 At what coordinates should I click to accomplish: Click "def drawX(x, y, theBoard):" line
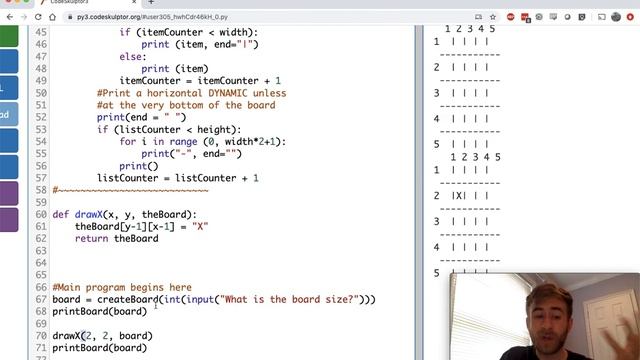124,215
